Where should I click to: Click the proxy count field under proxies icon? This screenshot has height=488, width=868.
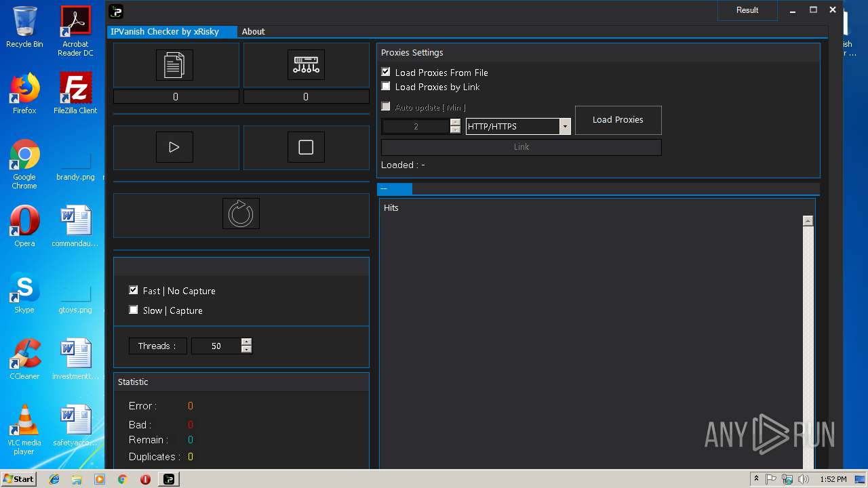pos(306,97)
